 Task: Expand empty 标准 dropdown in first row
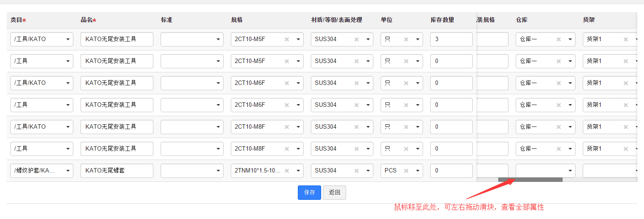coord(218,39)
